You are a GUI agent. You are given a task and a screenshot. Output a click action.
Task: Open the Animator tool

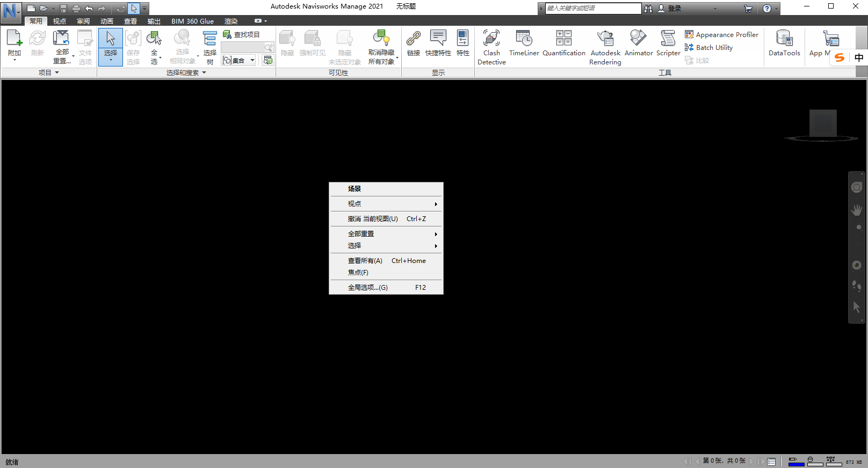[x=639, y=43]
